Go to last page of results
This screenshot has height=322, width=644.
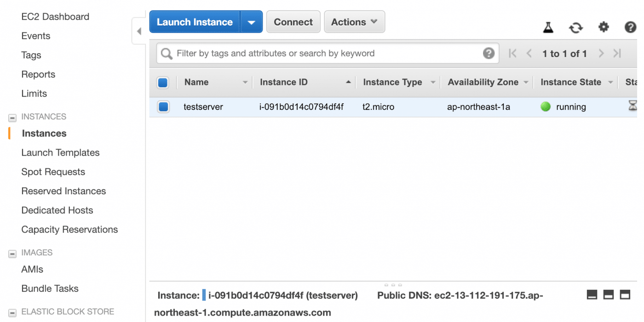click(x=617, y=53)
